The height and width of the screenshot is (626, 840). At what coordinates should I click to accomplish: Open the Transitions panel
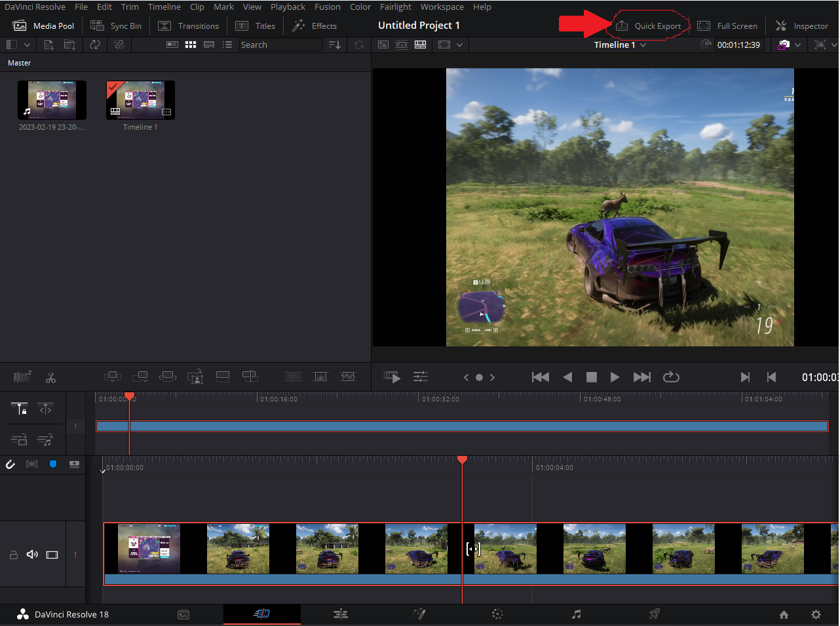[189, 26]
